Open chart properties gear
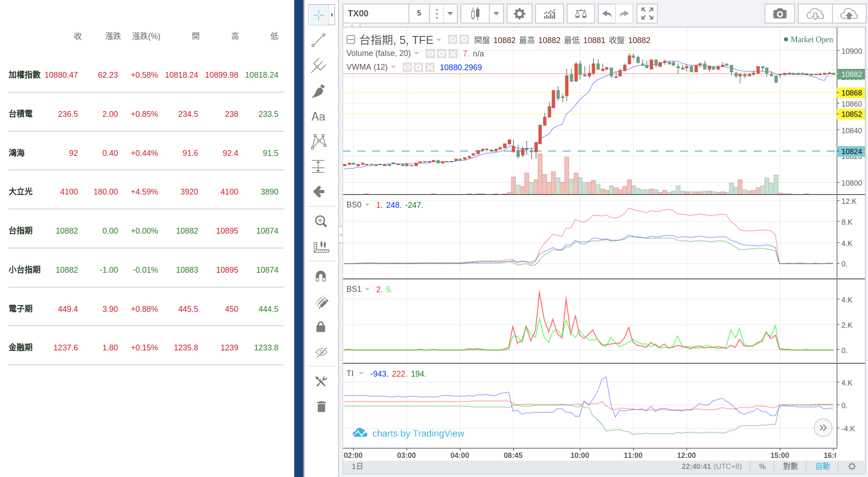The height and width of the screenshot is (477, 868). click(x=519, y=14)
